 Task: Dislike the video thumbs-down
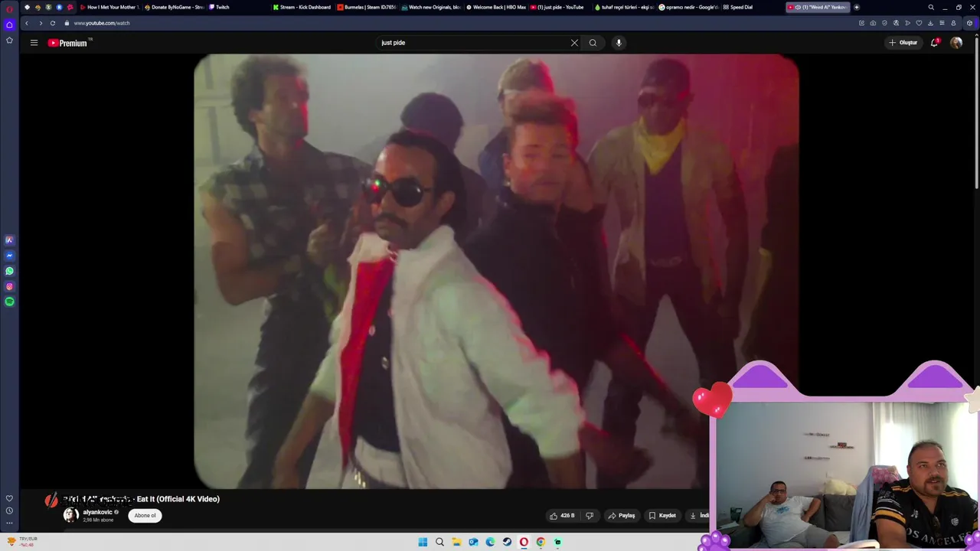[x=590, y=516]
